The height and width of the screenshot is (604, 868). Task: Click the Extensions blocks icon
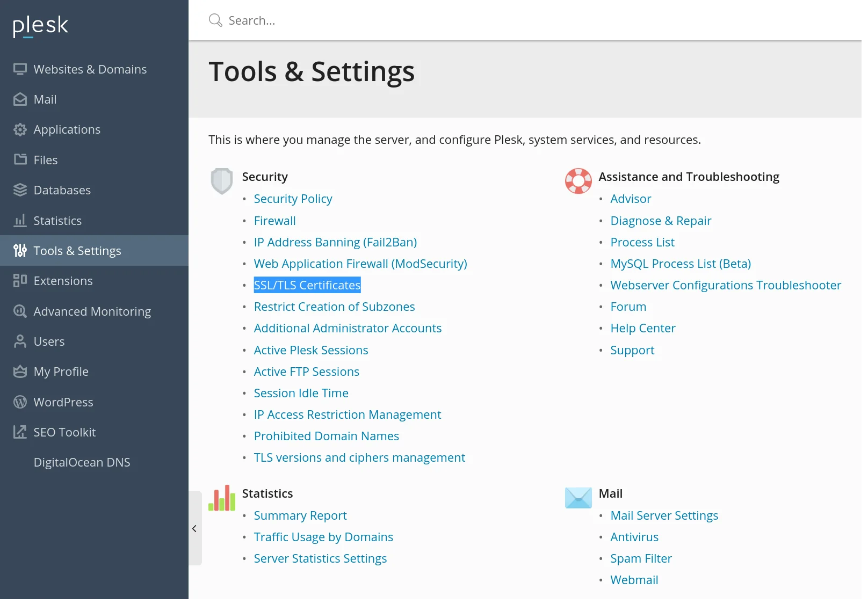(x=20, y=281)
